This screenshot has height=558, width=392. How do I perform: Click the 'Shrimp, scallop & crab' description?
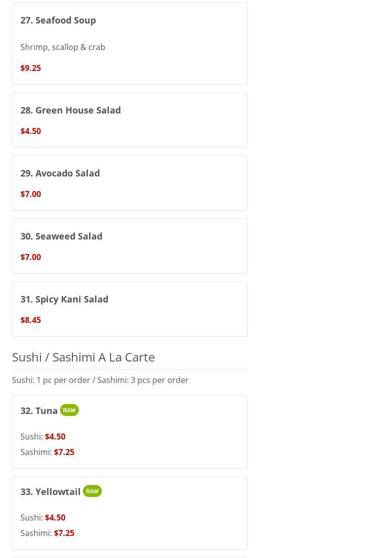pos(63,47)
